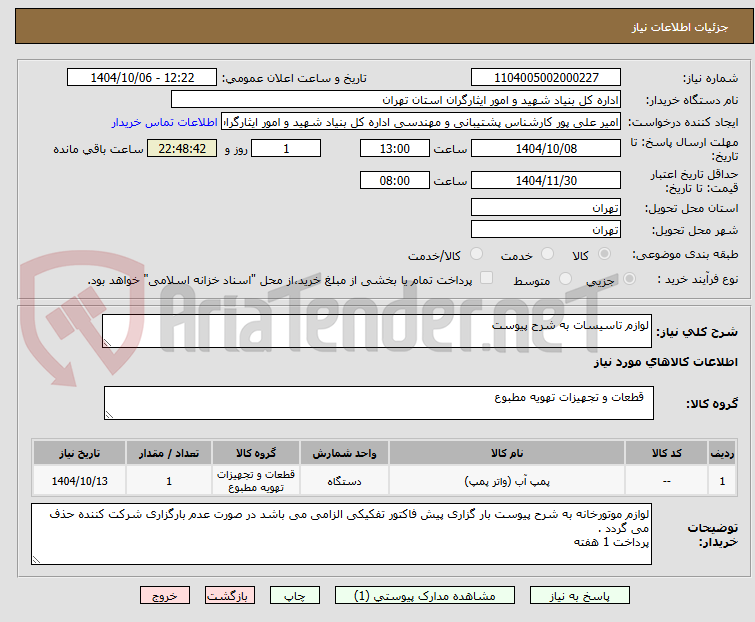The image size is (755, 622).
Task: Click the کد کالا column header
Action: [x=666, y=453]
